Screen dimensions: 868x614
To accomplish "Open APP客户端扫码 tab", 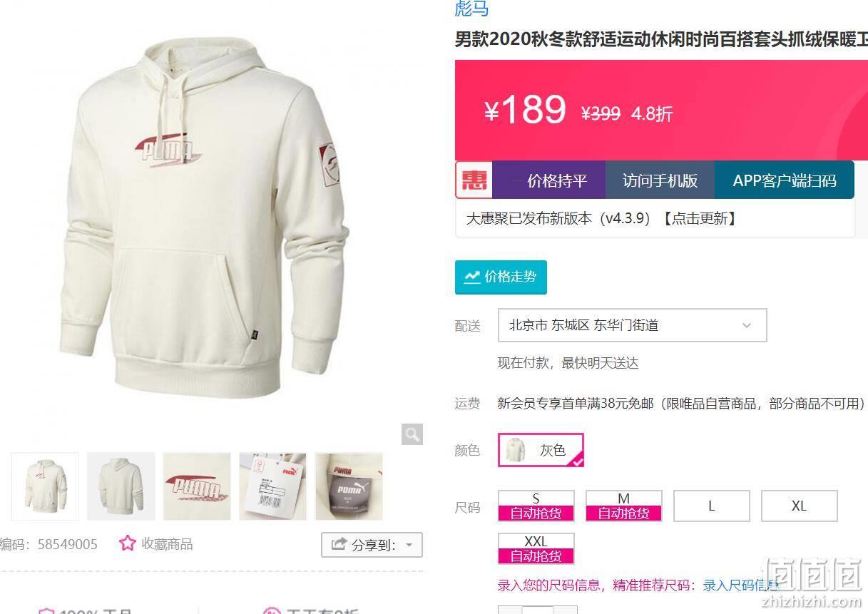I will click(x=784, y=180).
